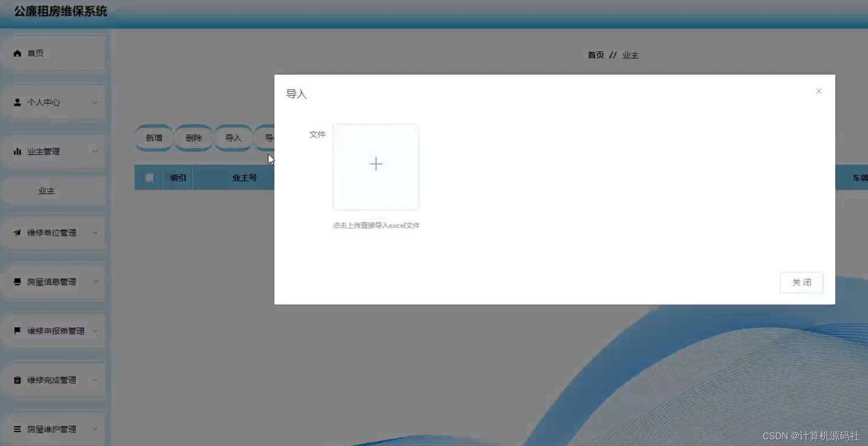868x446 pixels.
Task: Click the 导入 toolbar button
Action: coord(233,138)
